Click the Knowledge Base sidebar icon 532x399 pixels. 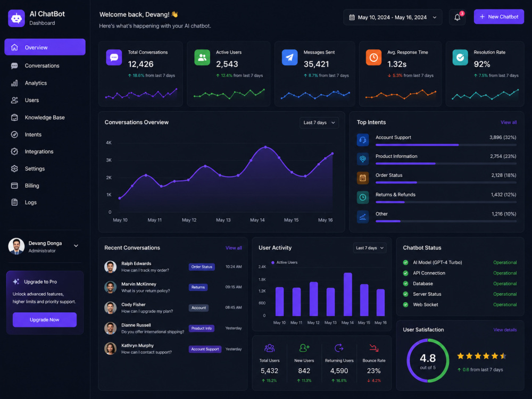click(14, 118)
